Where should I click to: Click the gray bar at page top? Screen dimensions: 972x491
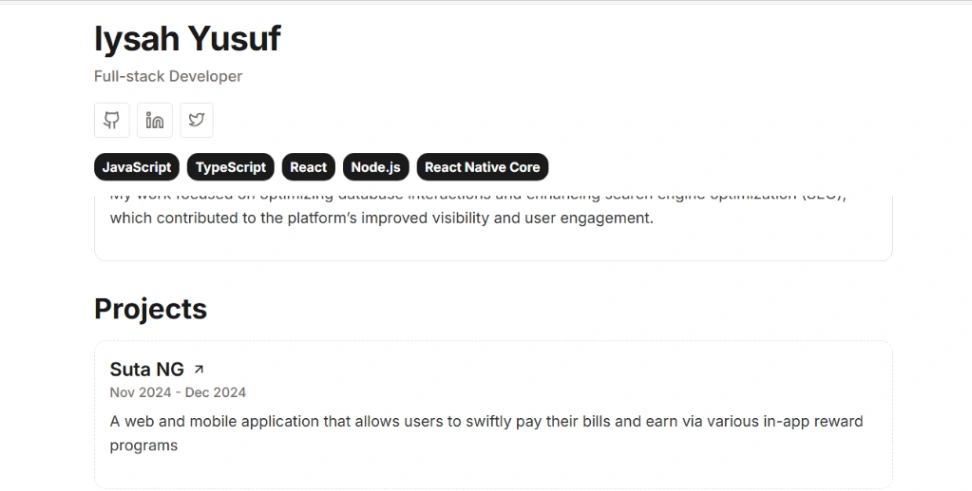(x=486, y=2)
